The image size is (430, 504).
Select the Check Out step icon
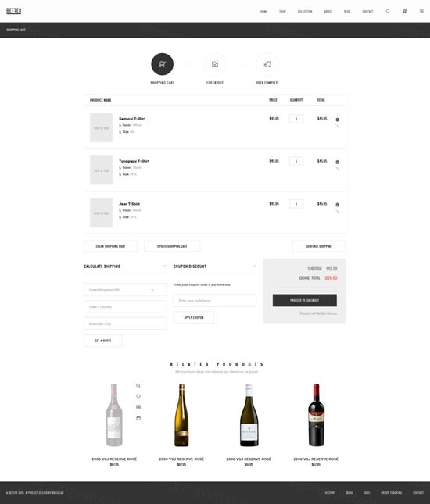[215, 64]
